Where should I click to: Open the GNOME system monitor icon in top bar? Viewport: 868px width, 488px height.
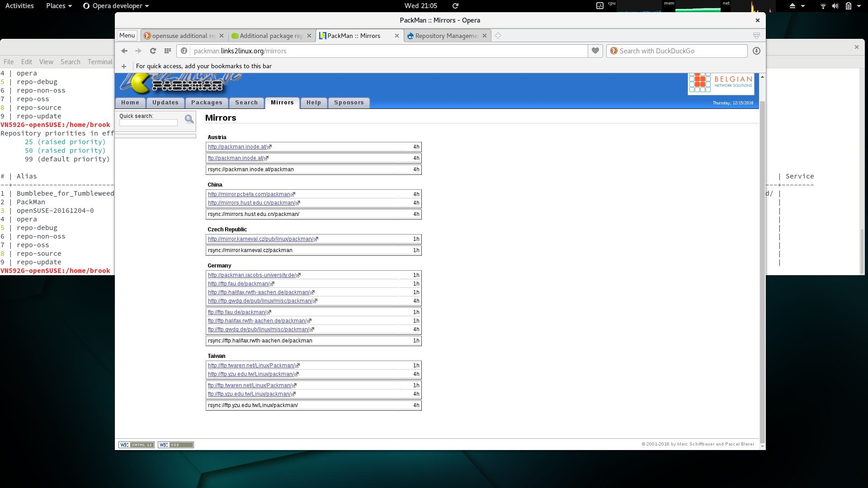pos(600,6)
